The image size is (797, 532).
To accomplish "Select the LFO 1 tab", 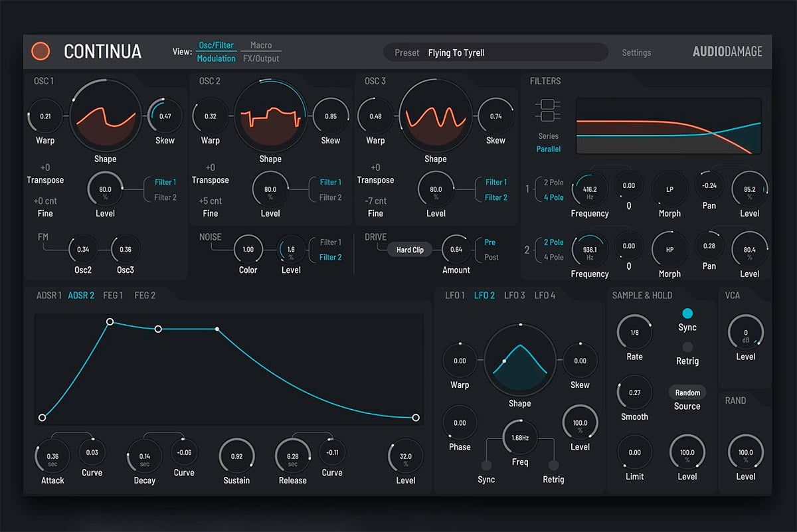I will tap(455, 296).
